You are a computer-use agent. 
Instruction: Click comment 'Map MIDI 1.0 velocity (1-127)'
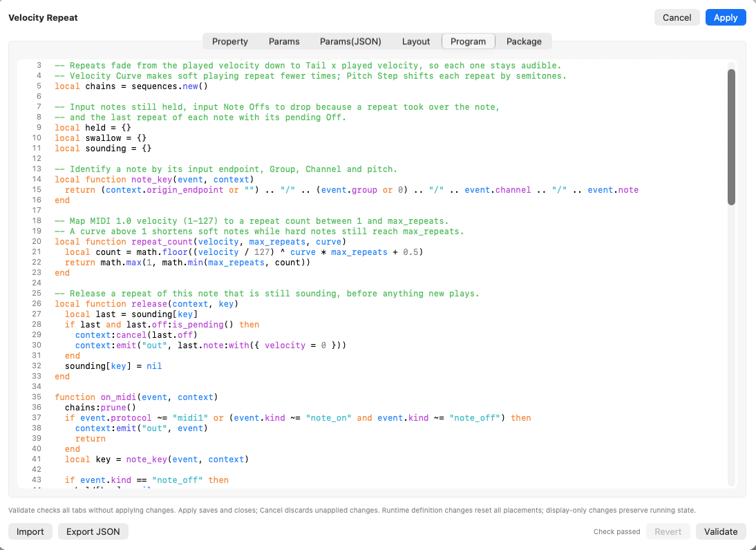coord(252,221)
